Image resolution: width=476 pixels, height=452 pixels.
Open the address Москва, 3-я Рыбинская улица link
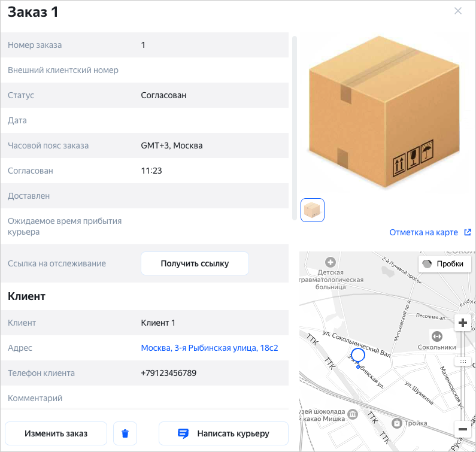(210, 348)
